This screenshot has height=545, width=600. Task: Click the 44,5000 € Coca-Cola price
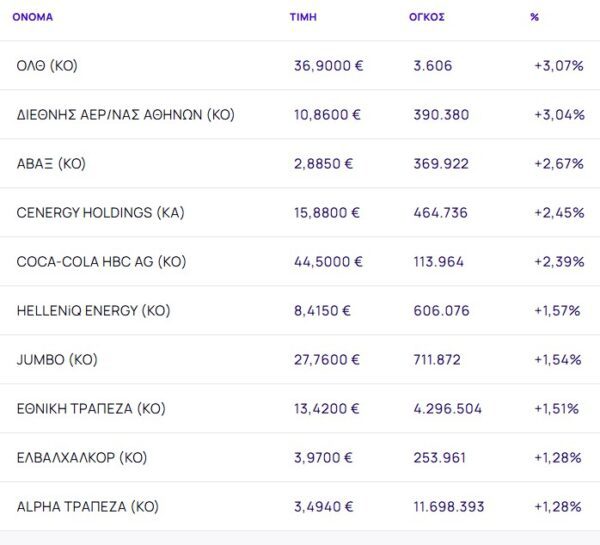click(328, 262)
